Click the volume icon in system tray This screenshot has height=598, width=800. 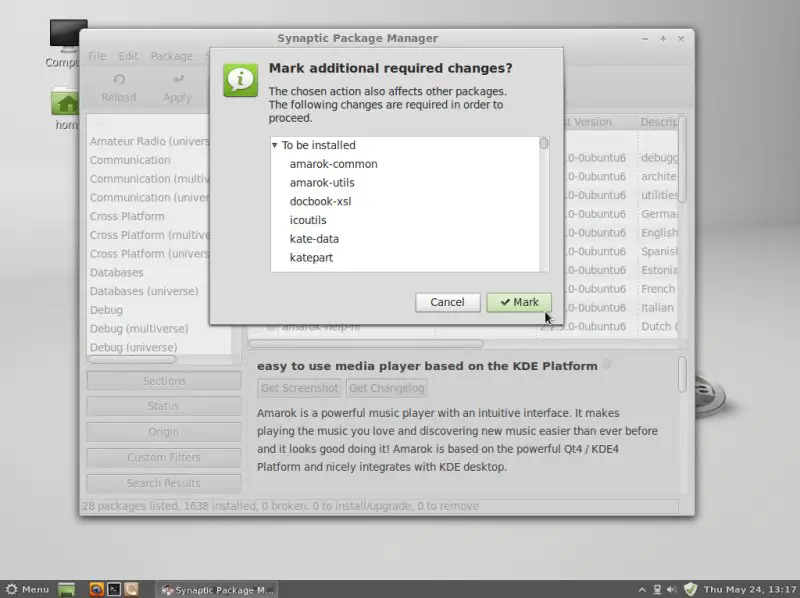pyautogui.click(x=672, y=590)
